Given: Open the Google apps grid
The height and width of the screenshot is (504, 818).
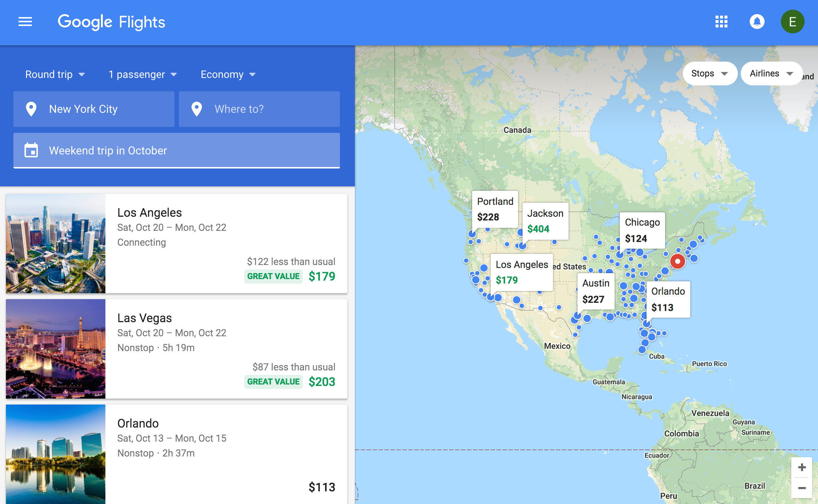Looking at the screenshot, I should point(721,22).
